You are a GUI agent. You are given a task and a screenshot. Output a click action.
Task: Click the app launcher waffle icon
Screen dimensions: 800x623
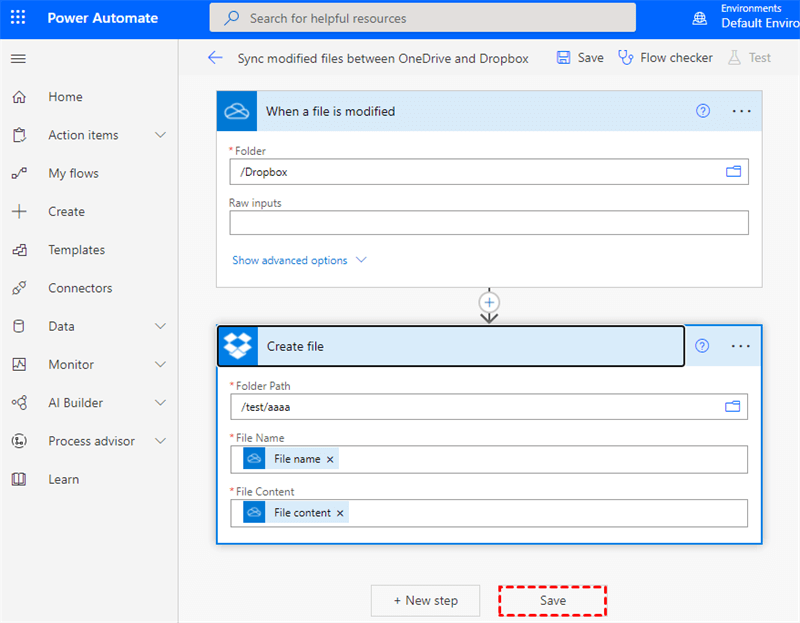(19, 18)
